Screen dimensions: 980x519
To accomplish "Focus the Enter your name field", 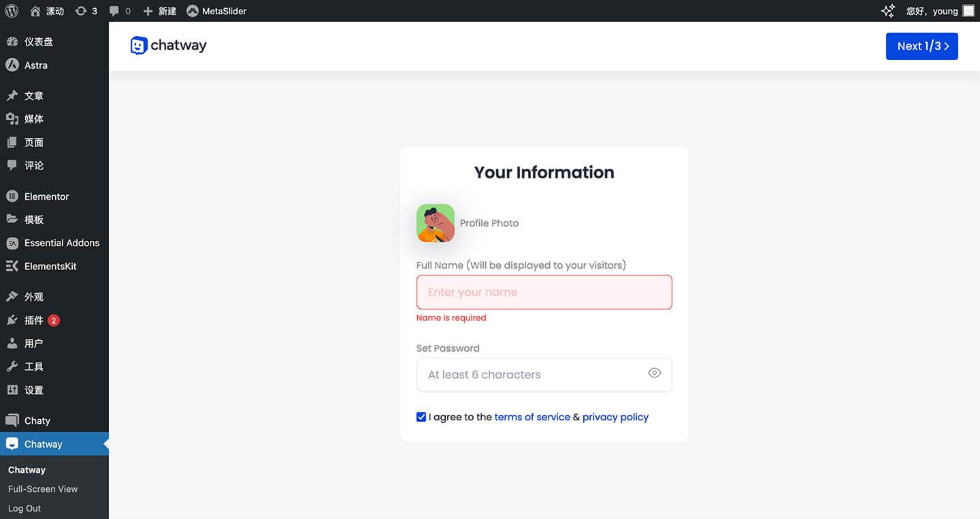I will 544,292.
